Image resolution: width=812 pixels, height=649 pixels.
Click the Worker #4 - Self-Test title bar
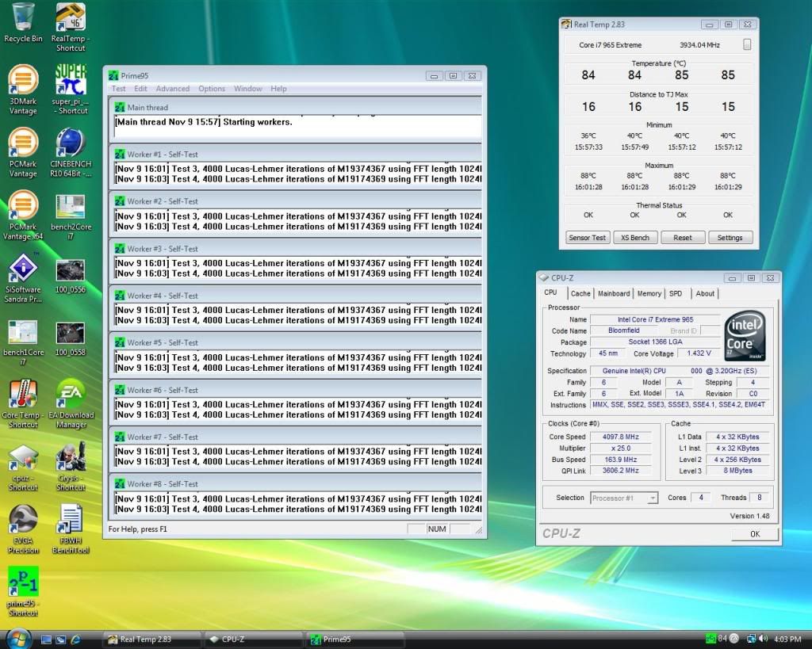[x=297, y=296]
